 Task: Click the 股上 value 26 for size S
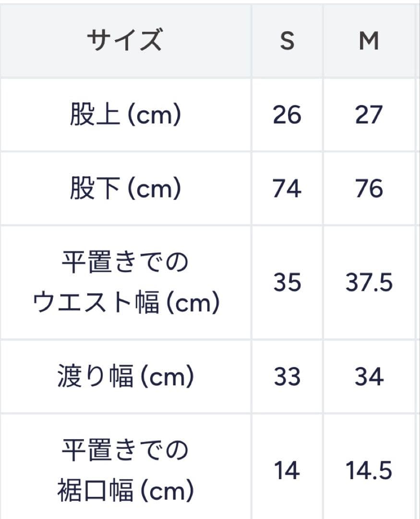click(287, 115)
